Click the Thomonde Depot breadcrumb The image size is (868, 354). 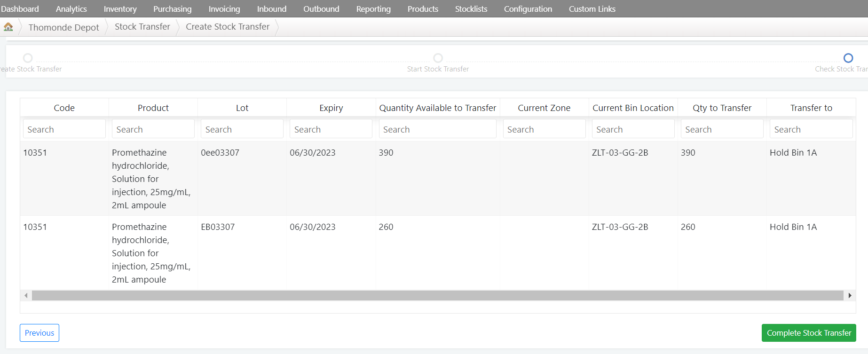pos(64,27)
